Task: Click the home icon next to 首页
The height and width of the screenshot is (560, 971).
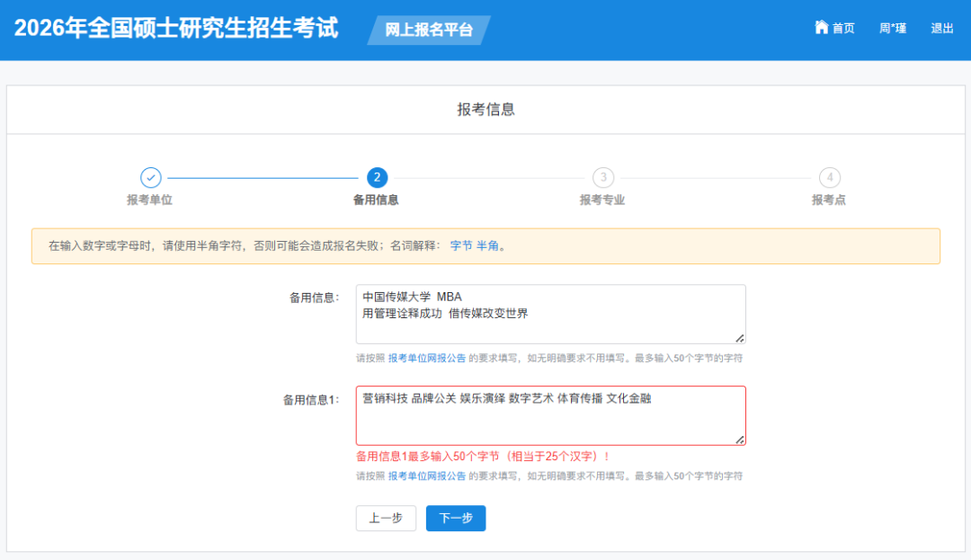Action: pos(821,27)
